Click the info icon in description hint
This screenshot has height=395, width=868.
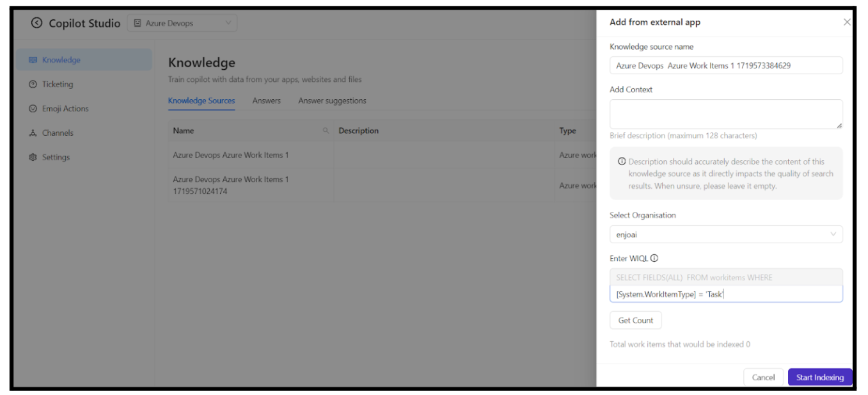pyautogui.click(x=622, y=161)
